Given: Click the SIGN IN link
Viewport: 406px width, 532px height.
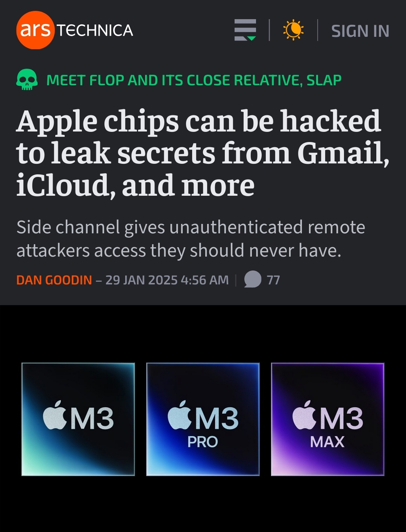Looking at the screenshot, I should coord(360,31).
